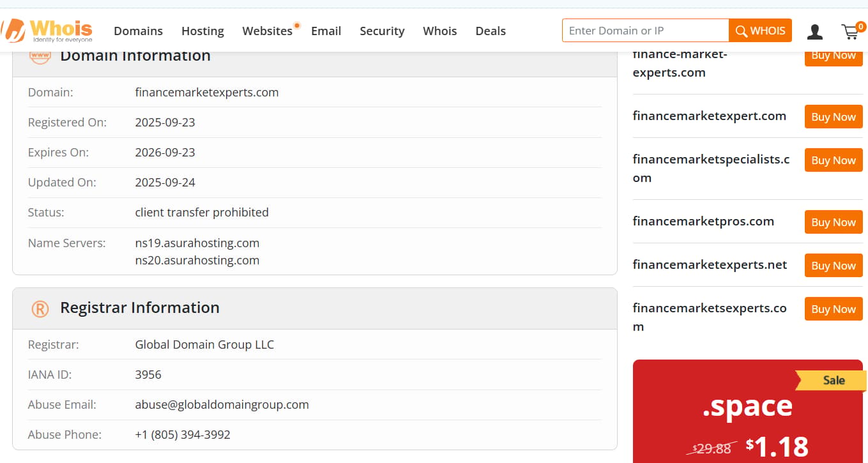Click suggested domain financemarketpros.com
This screenshot has height=463, width=868.
703,221
